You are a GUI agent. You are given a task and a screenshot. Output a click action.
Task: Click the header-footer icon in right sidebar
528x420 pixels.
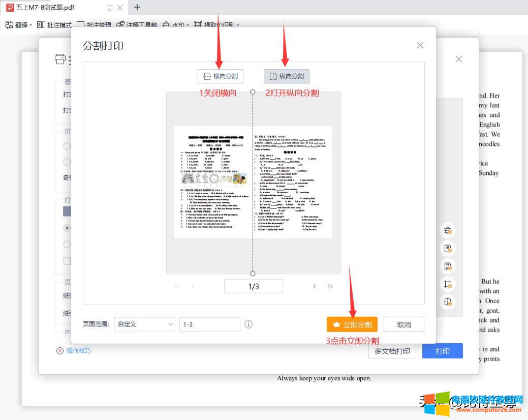pos(448,266)
